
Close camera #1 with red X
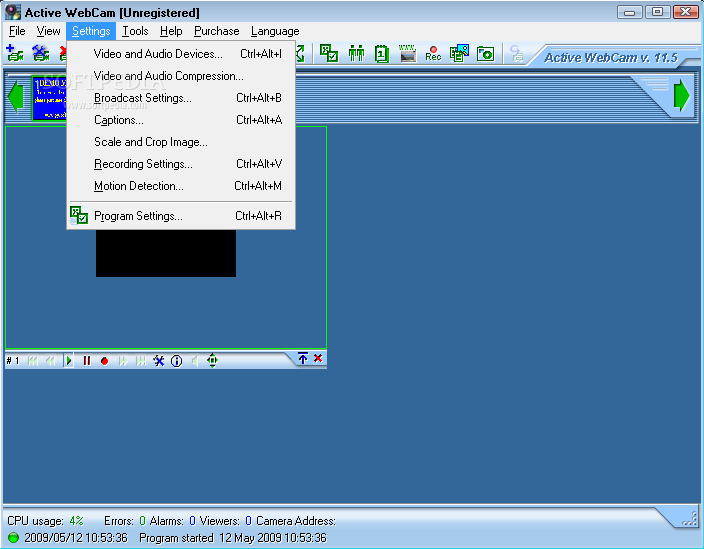[318, 358]
